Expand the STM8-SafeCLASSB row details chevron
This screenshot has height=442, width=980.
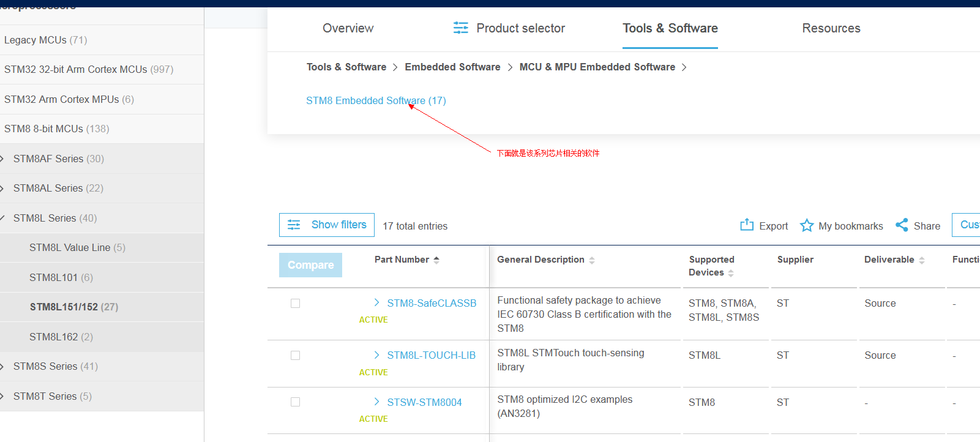pos(376,302)
